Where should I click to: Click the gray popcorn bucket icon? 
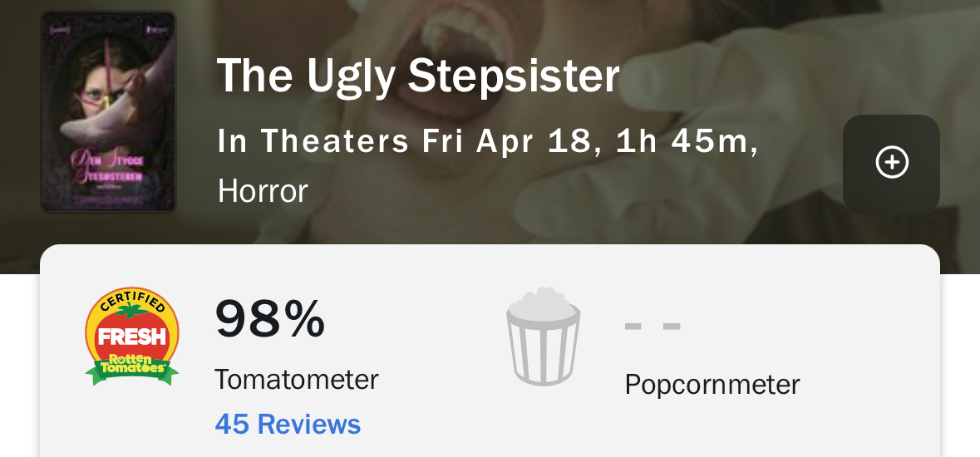point(543,337)
